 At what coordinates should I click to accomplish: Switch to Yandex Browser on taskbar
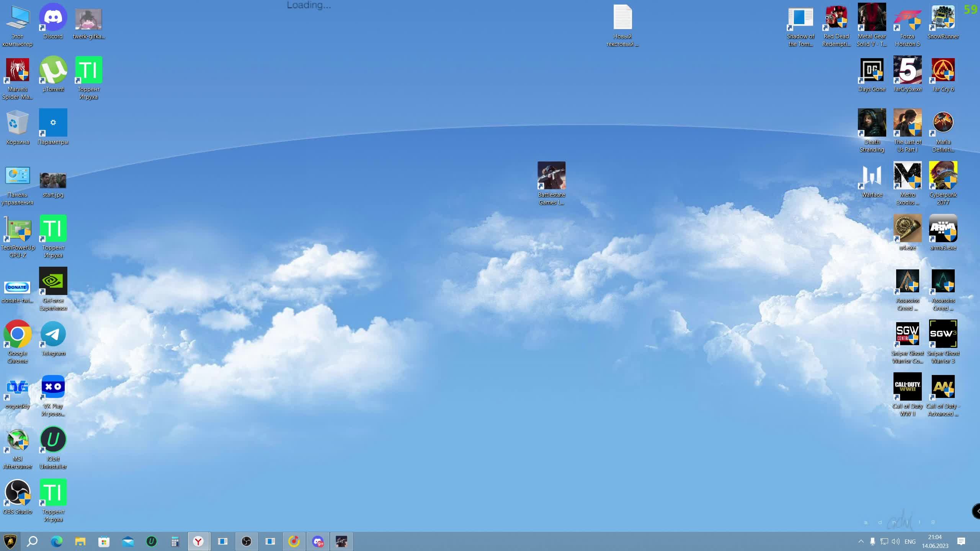point(198,541)
